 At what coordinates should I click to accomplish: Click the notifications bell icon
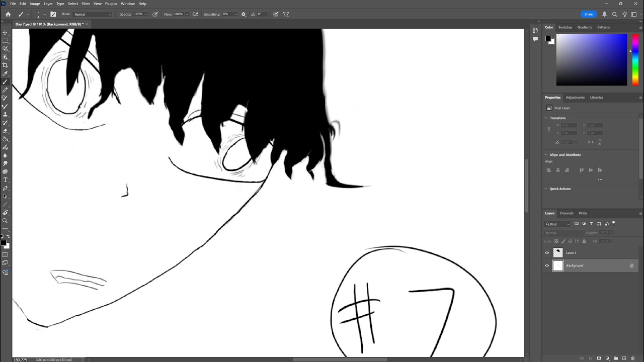click(604, 14)
